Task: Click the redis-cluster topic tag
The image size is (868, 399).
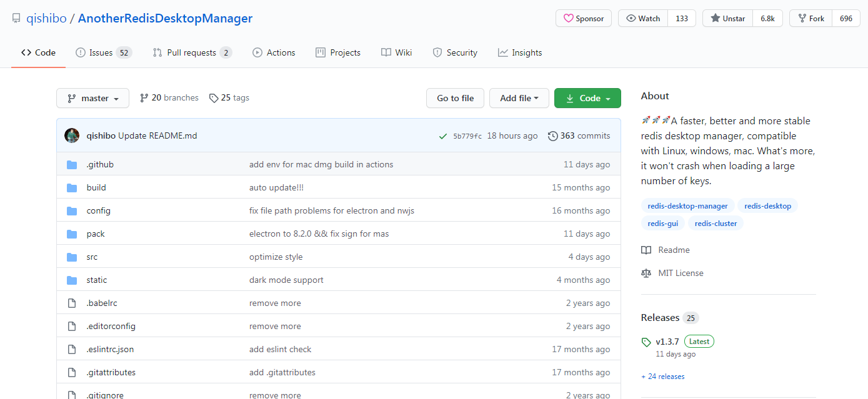Action: [716, 224]
